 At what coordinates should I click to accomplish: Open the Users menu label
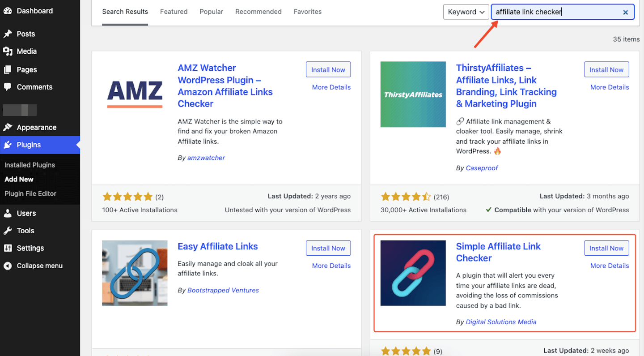[26, 213]
